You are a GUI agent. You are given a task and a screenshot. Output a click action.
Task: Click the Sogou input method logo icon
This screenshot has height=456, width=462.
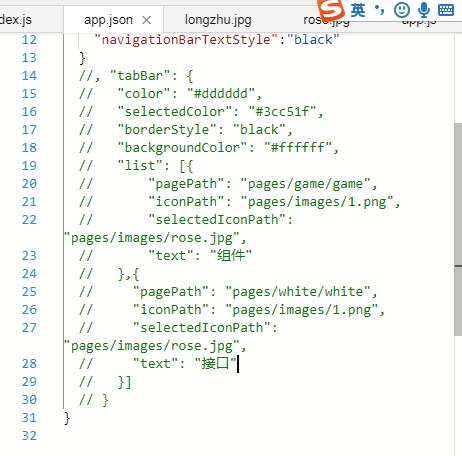pyautogui.click(x=331, y=9)
